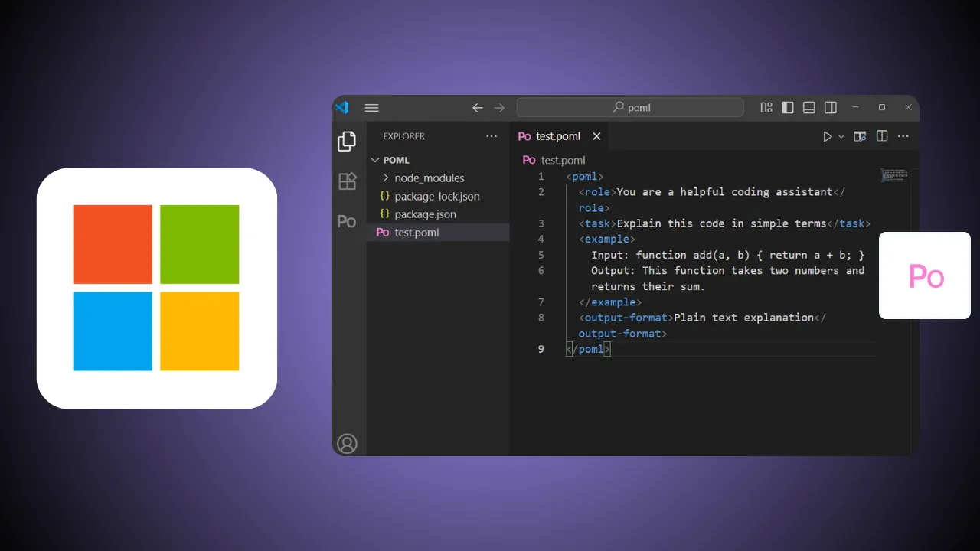Screen dimensions: 980x551
Task: Toggle the panel visibility
Action: 808,108
